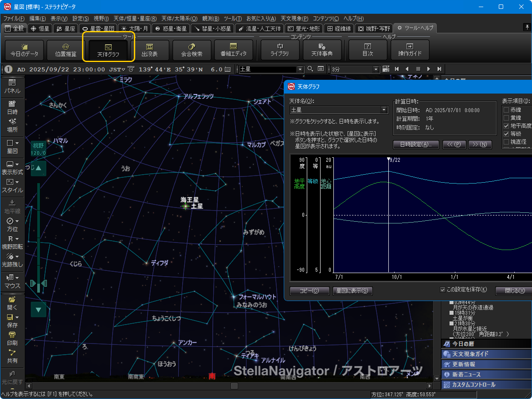Open the 3分 time step dropdown

[x=376, y=69]
